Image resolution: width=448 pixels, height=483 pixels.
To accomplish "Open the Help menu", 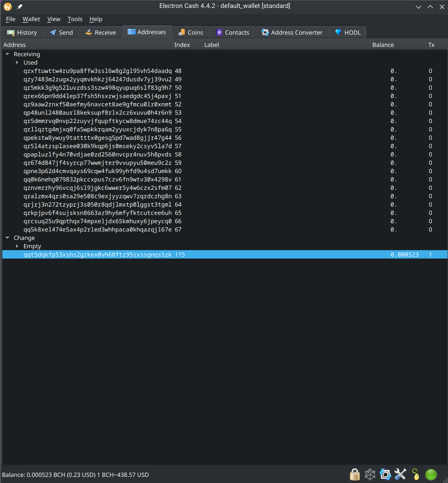I will point(96,19).
